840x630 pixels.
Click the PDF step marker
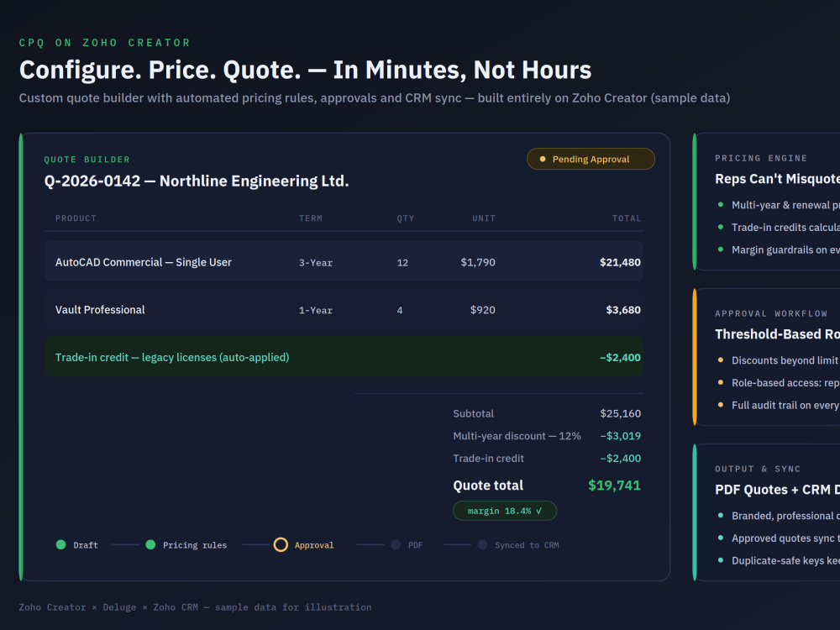tap(396, 545)
